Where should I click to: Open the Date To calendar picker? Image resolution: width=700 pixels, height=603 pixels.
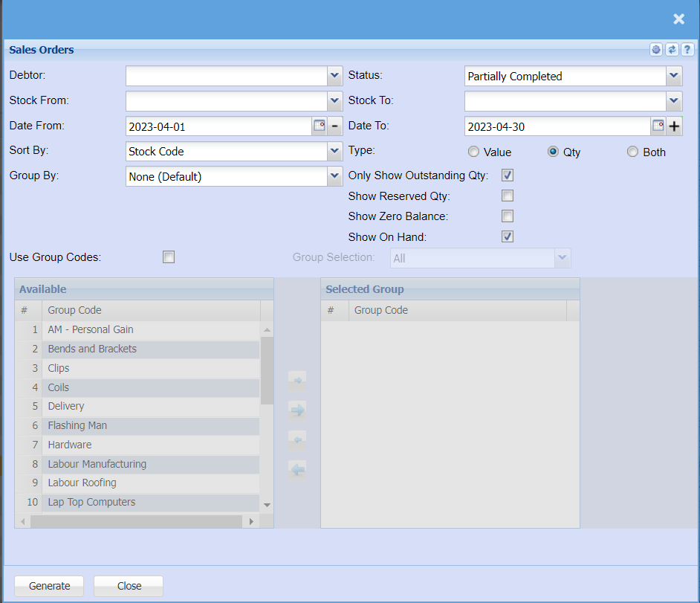tap(658, 126)
